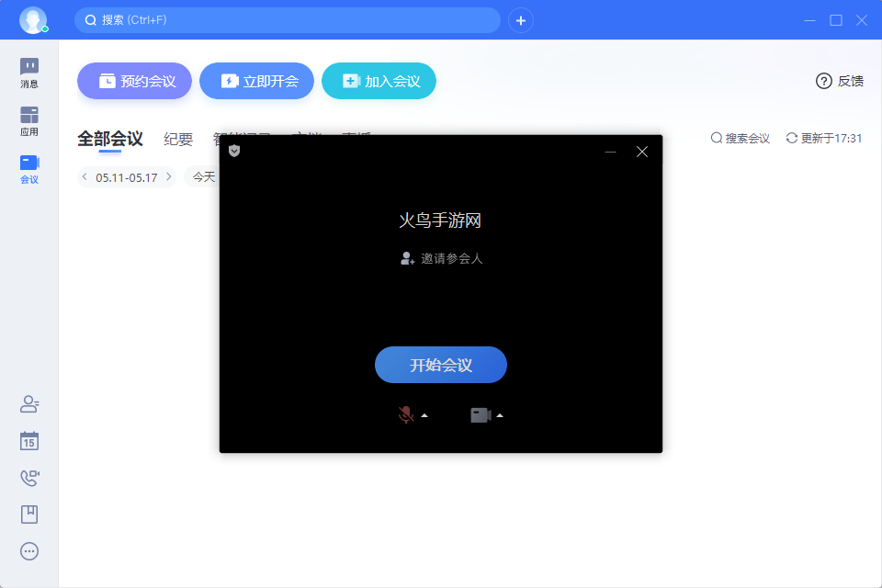This screenshot has width=882, height=588.
Task: Click the 05.11-05.17 date range
Action: (x=127, y=178)
